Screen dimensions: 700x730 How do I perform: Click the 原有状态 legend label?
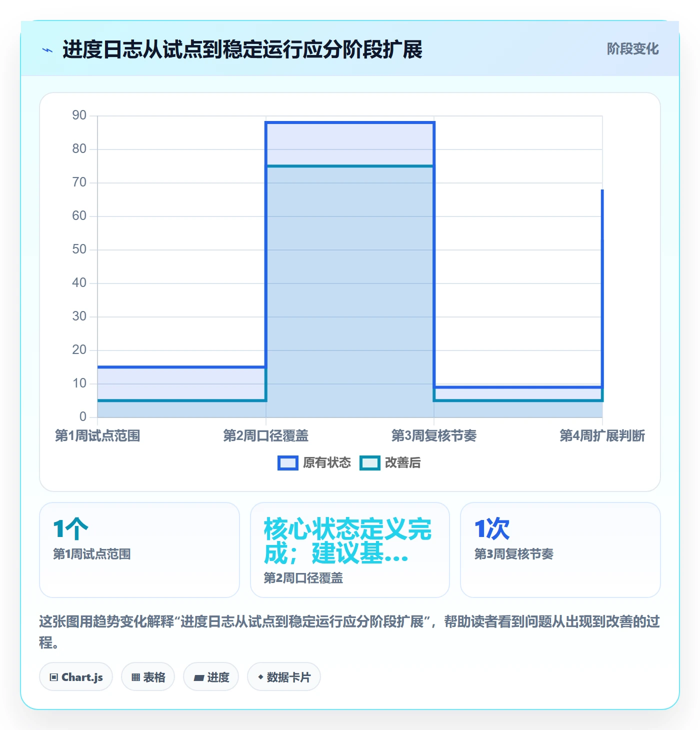click(x=327, y=463)
